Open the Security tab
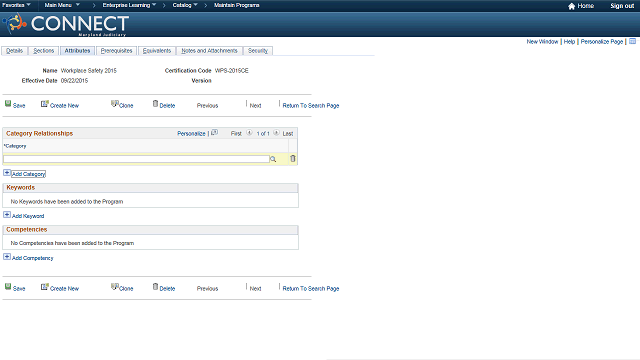Screen dimensions: 640x360 click(x=258, y=51)
